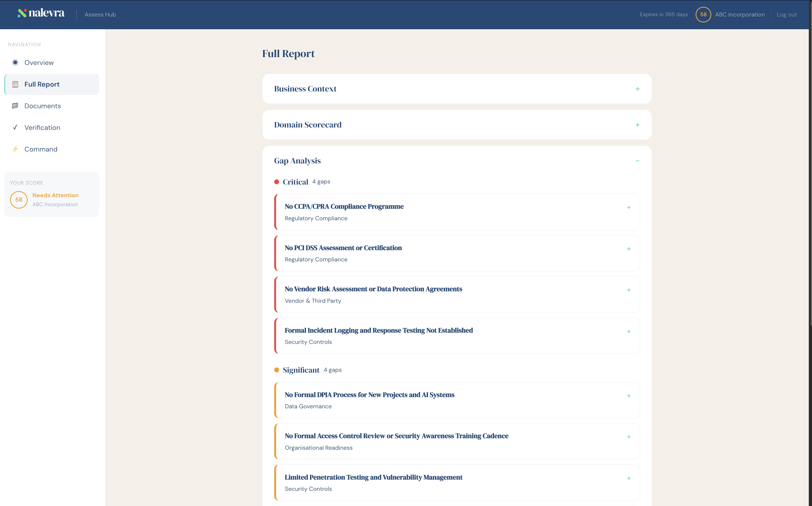Click the Full Report notepad icon
Image resolution: width=812 pixels, height=506 pixels.
click(x=15, y=84)
